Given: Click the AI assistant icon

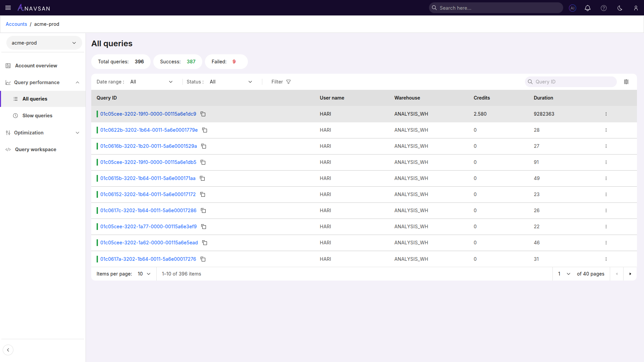Looking at the screenshot, I should pos(573,8).
